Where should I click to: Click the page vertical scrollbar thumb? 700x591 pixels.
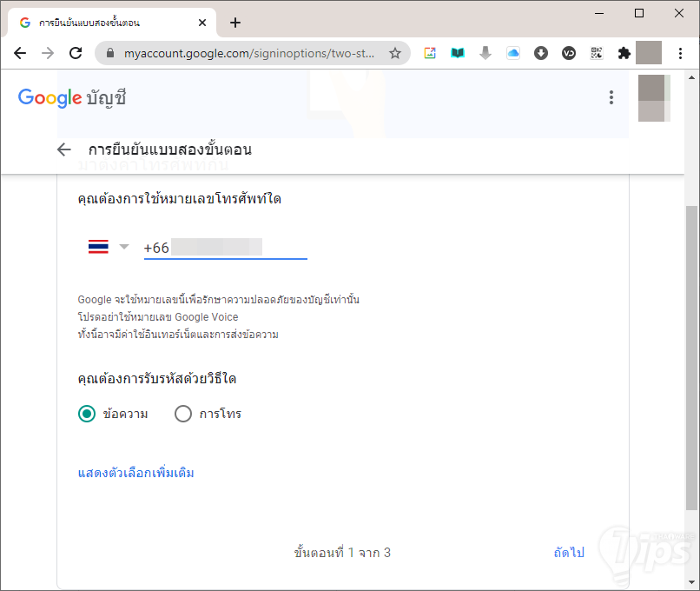coord(691,358)
